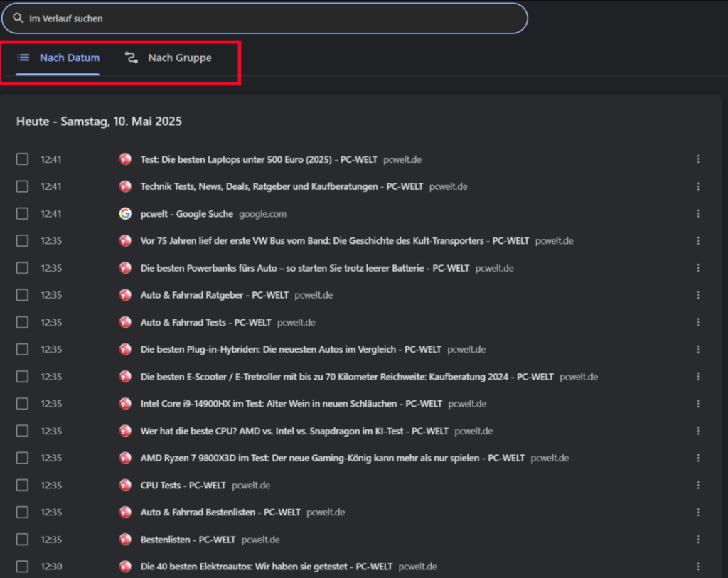Switch to the Nach Gruppe tab
This screenshot has height=578, width=728.
(179, 58)
